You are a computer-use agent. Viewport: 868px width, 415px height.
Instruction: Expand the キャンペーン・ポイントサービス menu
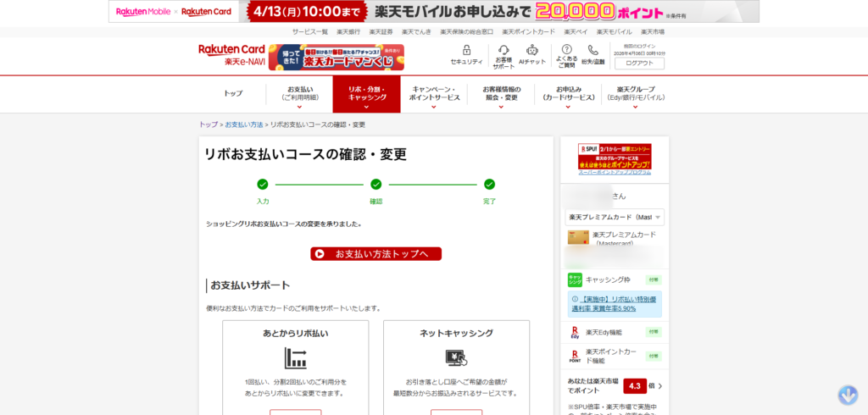click(x=436, y=93)
